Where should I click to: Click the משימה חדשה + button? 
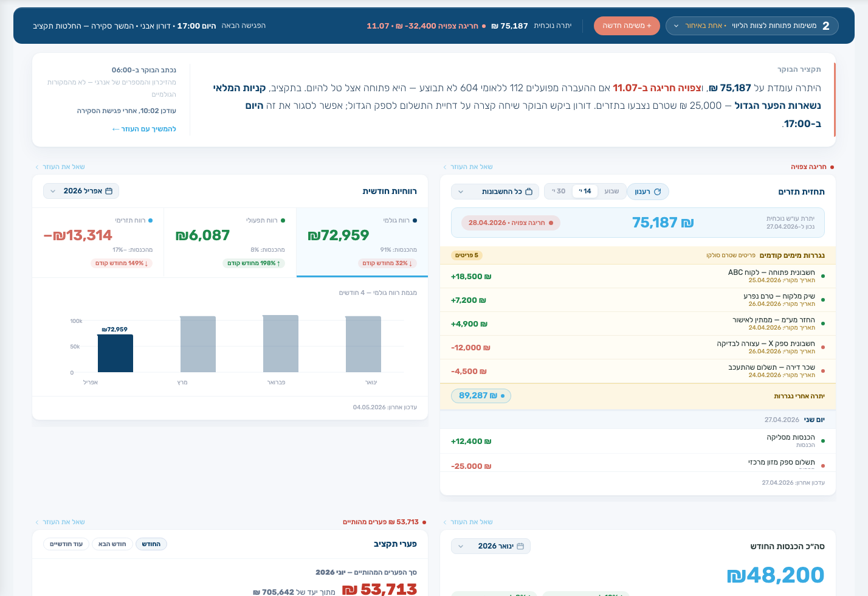coord(627,26)
